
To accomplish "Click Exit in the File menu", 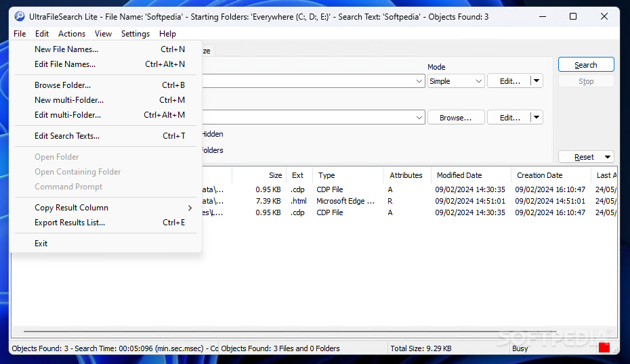I will pos(106,244).
